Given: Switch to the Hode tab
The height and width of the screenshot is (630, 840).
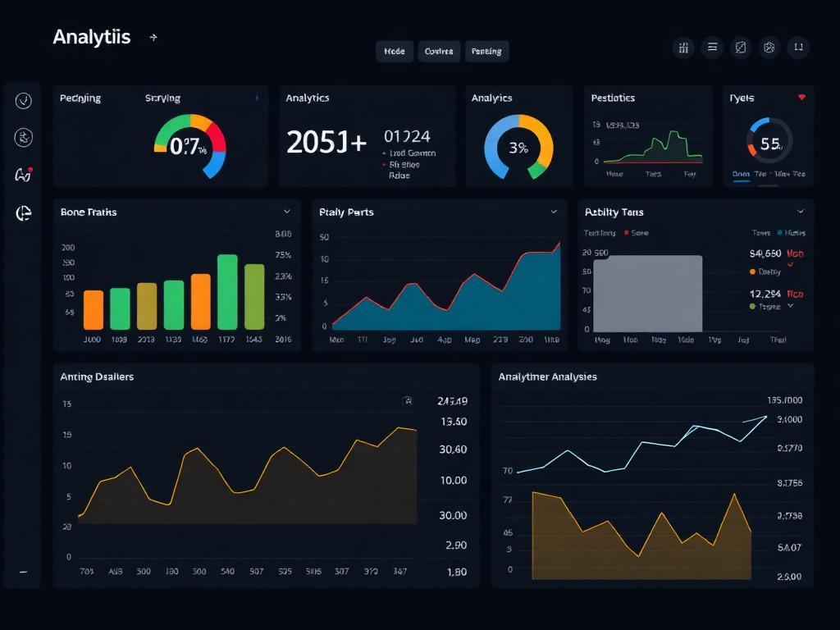Looking at the screenshot, I should coord(395,52).
